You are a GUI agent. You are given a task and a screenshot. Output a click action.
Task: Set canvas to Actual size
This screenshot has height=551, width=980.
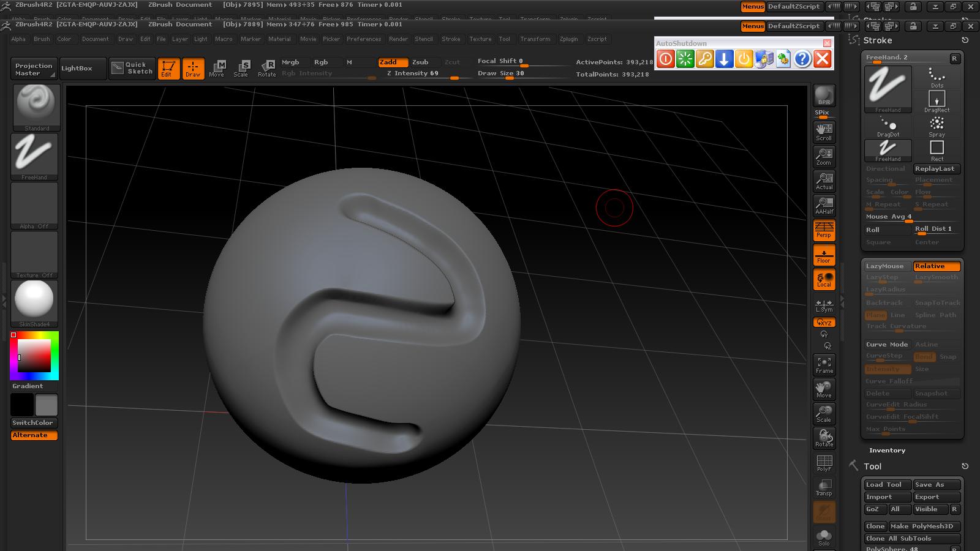pos(824,181)
